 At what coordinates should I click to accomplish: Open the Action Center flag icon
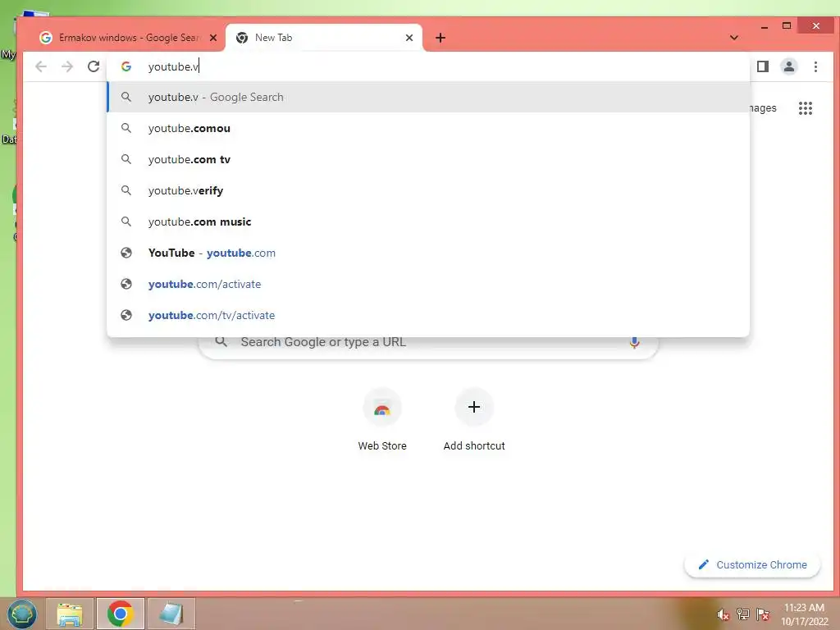click(x=762, y=614)
